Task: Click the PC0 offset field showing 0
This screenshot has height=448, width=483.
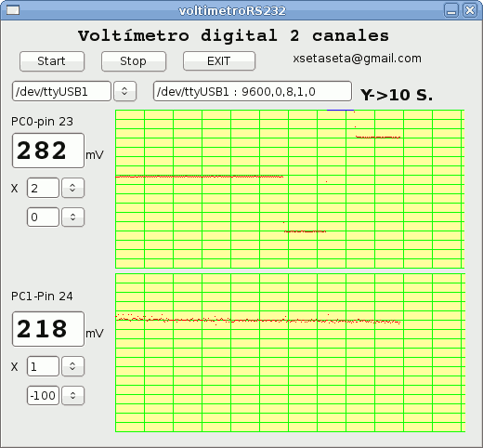Action: click(x=43, y=217)
